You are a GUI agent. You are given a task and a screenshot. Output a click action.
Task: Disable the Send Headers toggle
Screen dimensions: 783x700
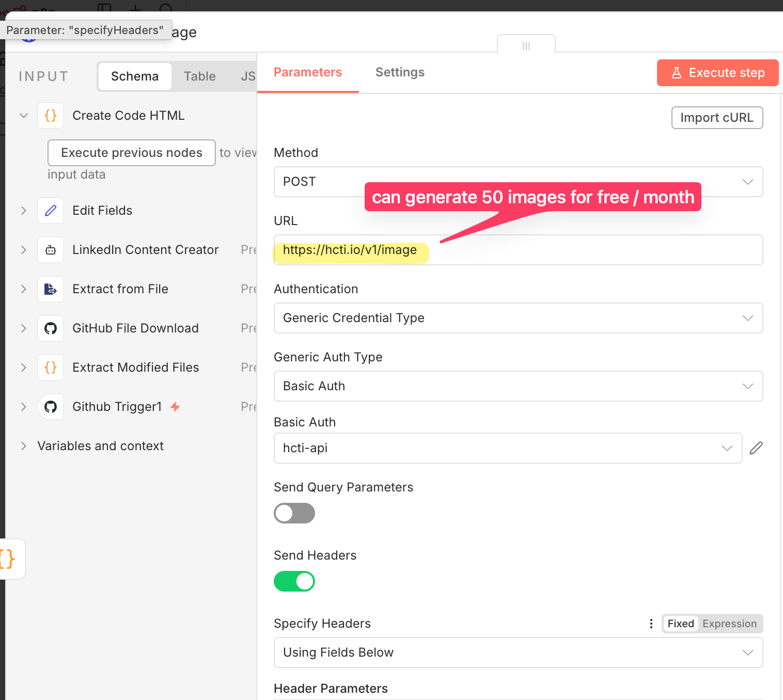click(294, 581)
